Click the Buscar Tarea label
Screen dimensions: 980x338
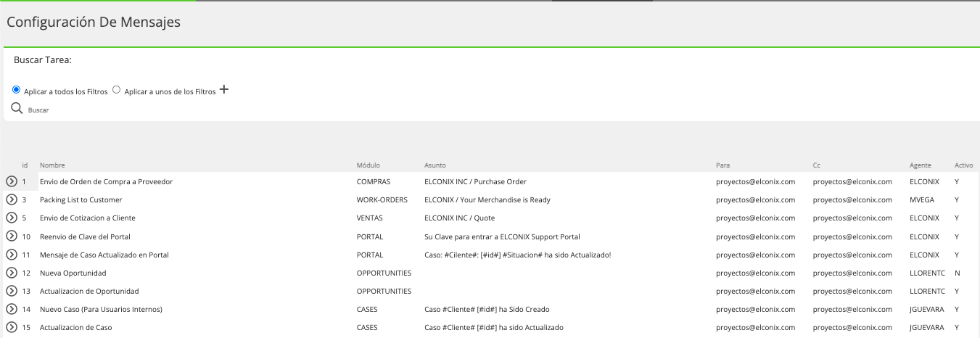(x=42, y=59)
